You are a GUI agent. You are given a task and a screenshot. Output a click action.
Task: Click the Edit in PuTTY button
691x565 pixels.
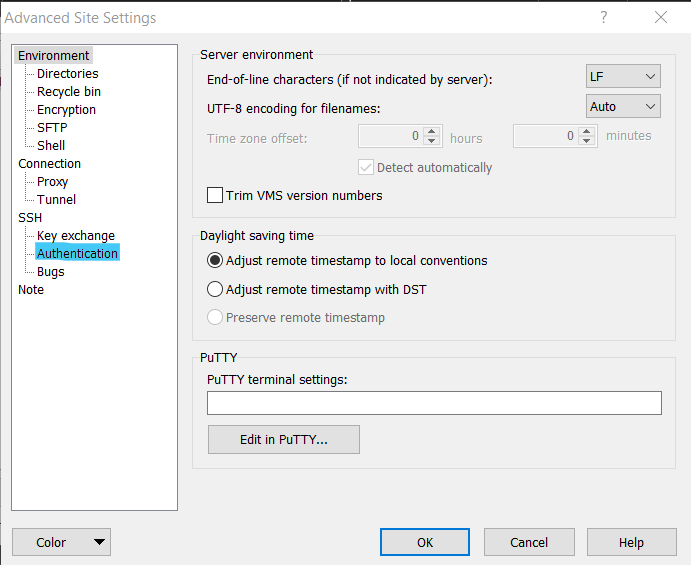284,439
